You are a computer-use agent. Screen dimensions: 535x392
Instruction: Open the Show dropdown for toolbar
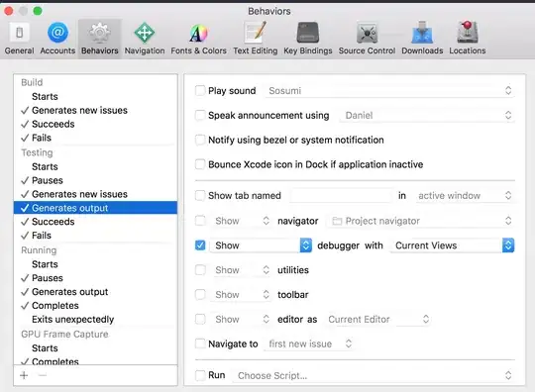click(242, 295)
